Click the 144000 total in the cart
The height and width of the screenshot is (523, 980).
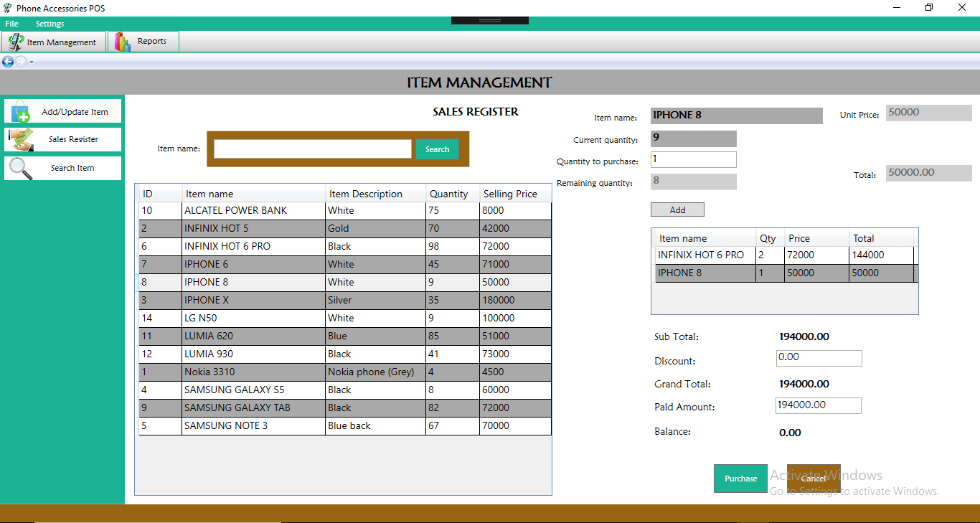881,255
